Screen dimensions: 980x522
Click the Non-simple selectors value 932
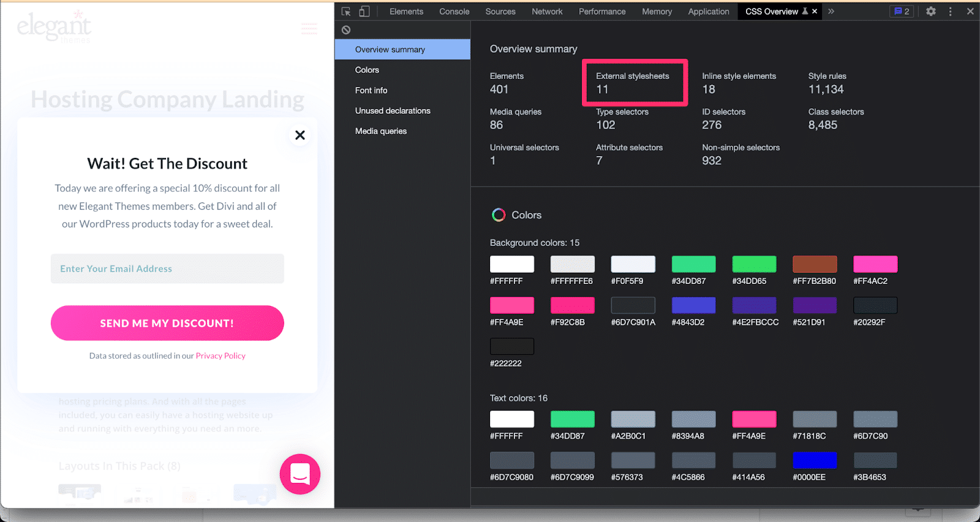tap(712, 160)
